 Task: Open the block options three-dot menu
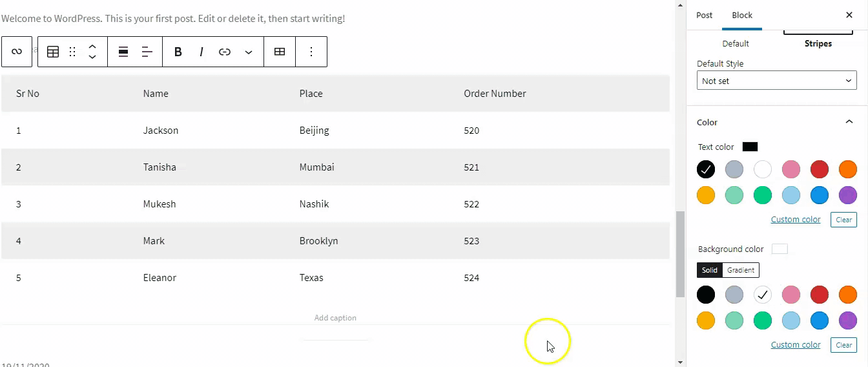click(311, 52)
